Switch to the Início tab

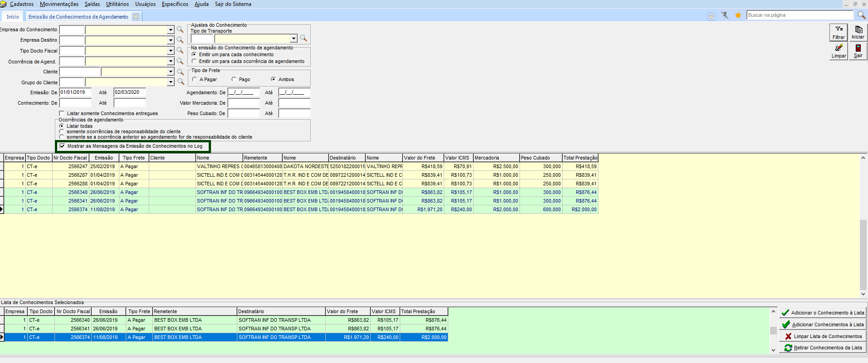pyautogui.click(x=13, y=17)
